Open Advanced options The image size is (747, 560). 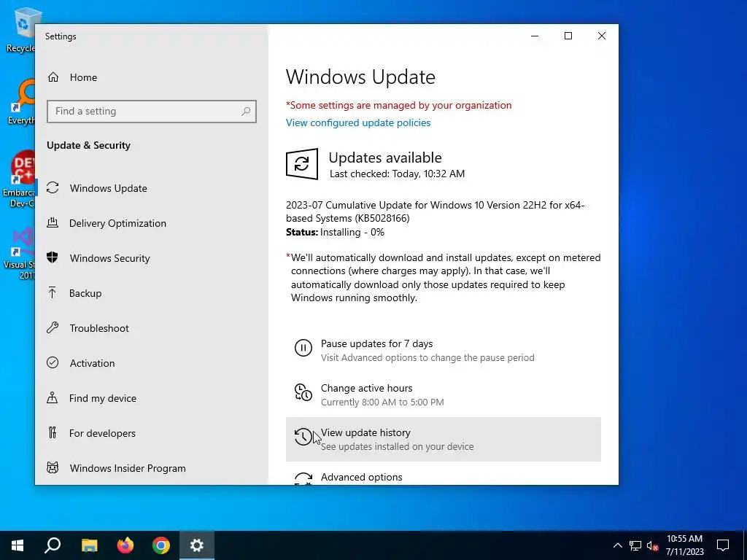pos(443,477)
